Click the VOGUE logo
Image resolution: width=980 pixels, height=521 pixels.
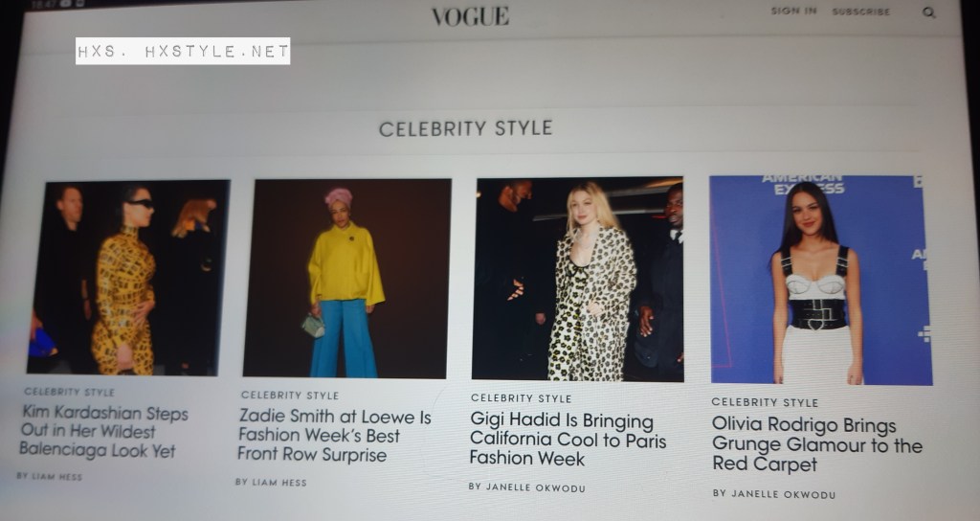(x=471, y=15)
